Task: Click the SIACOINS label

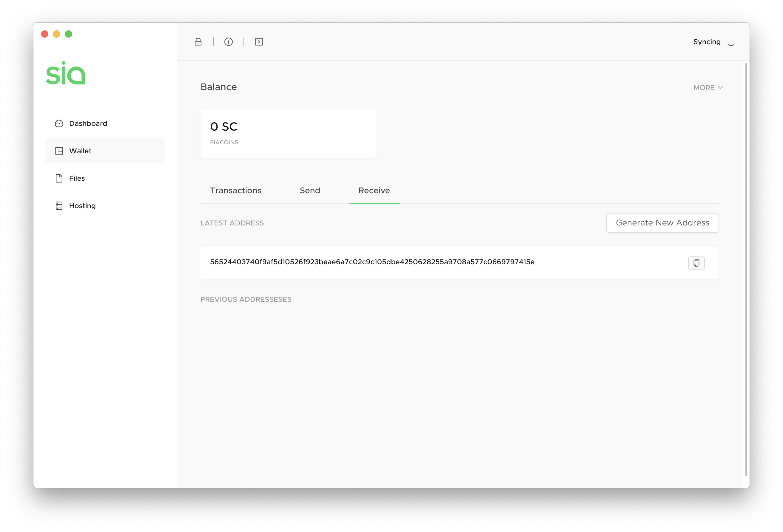Action: tap(224, 143)
